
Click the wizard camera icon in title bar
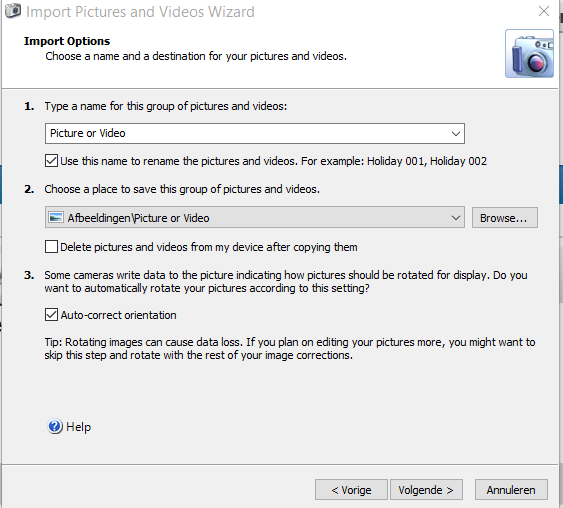tap(13, 10)
